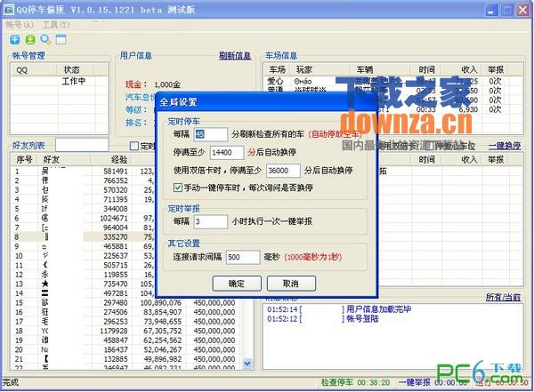The image size is (534, 392).
Task: Toggle the 定时 checkbox beside friend list
Action: [x=134, y=146]
